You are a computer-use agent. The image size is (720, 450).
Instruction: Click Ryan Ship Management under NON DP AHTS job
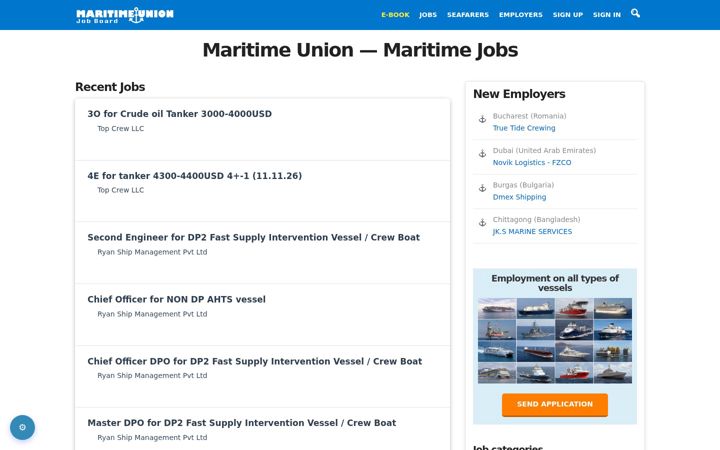(152, 314)
